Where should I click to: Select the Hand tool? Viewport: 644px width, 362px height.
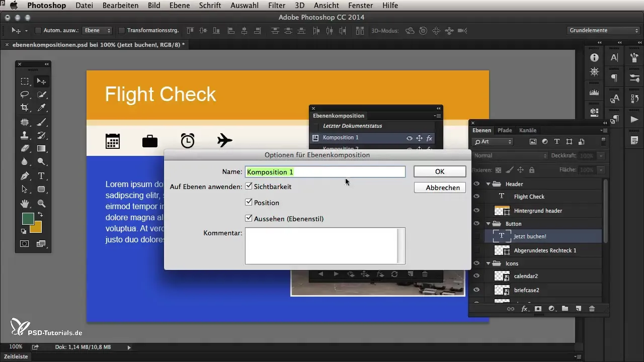point(24,204)
